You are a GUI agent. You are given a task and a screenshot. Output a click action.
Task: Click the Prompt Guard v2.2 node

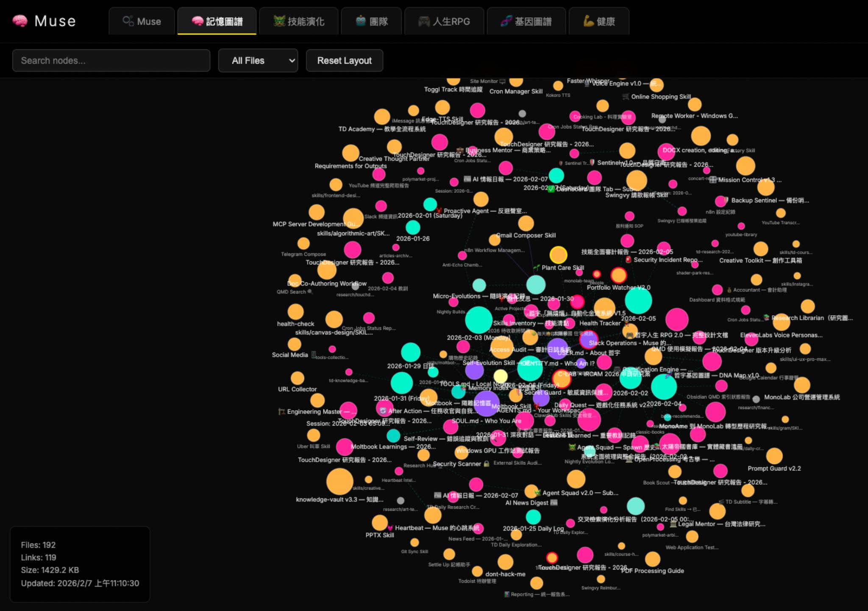pyautogui.click(x=774, y=456)
